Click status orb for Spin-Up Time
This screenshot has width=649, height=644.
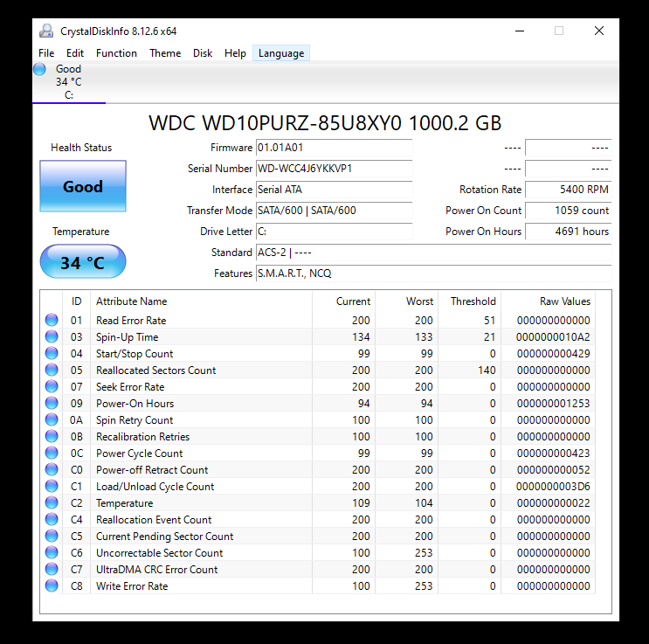pyautogui.click(x=52, y=336)
